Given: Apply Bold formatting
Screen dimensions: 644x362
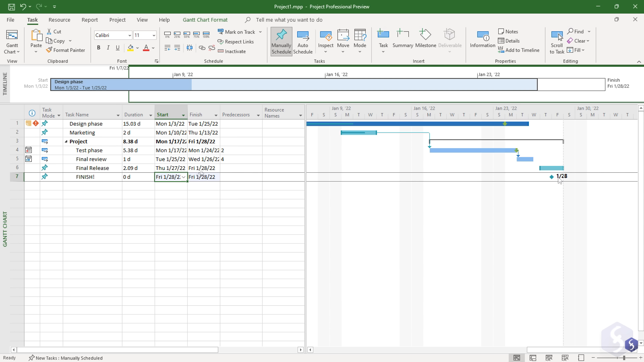Looking at the screenshot, I should [98, 48].
